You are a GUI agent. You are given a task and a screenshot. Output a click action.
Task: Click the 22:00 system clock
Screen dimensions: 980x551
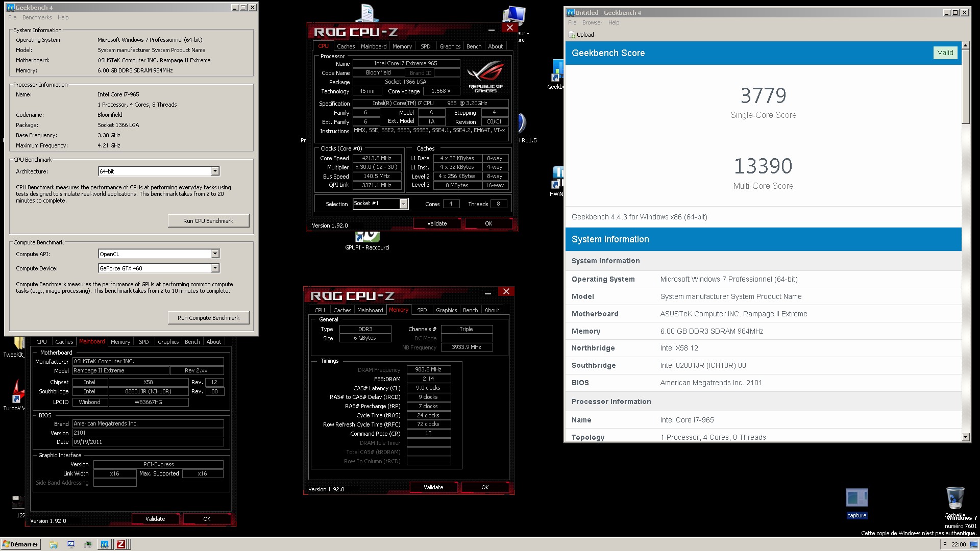coord(959,544)
